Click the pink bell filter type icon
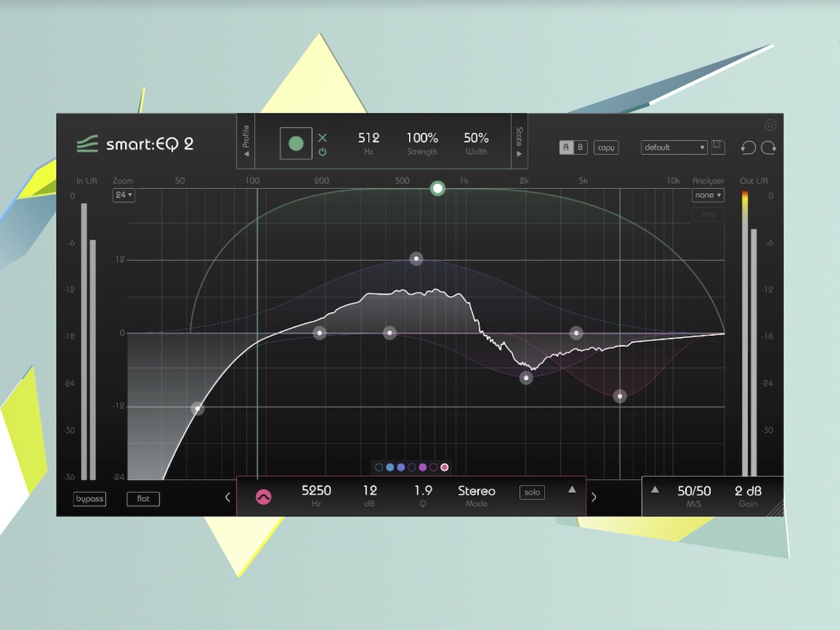This screenshot has width=840, height=630. 264,497
